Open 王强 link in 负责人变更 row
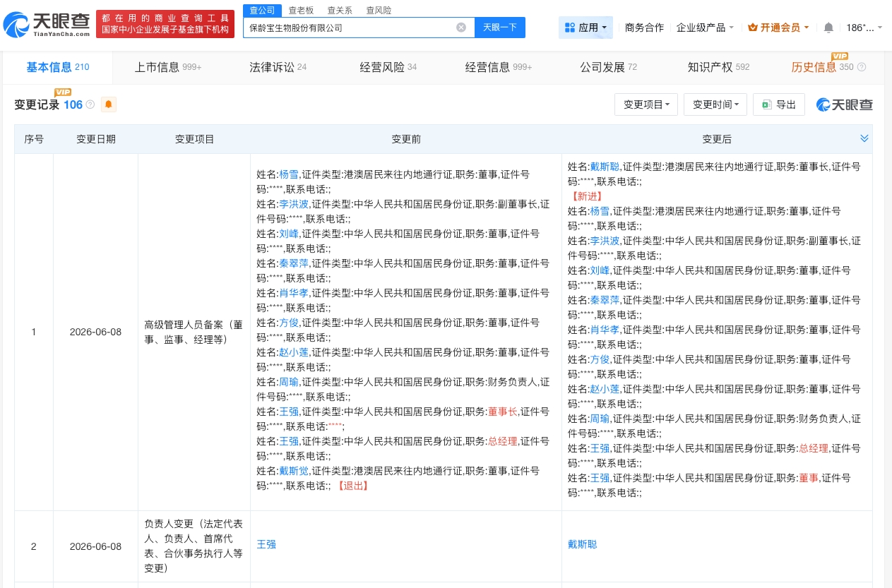892x588 pixels. [266, 544]
